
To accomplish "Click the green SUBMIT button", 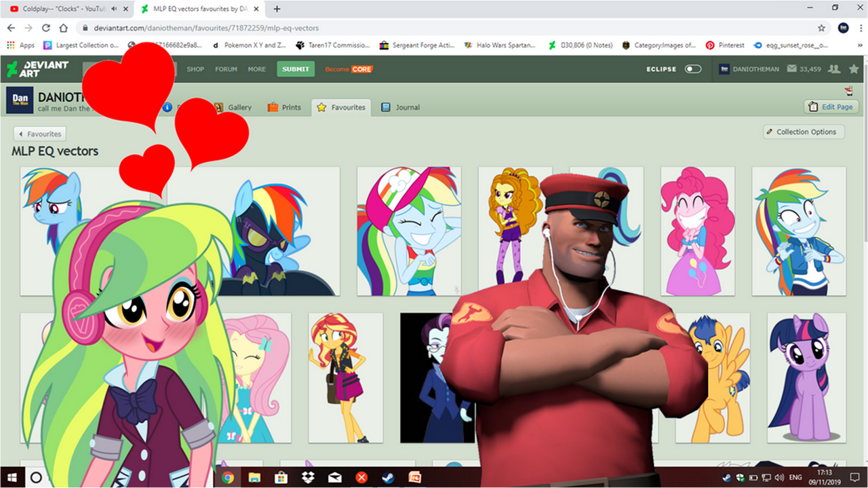I will click(296, 69).
